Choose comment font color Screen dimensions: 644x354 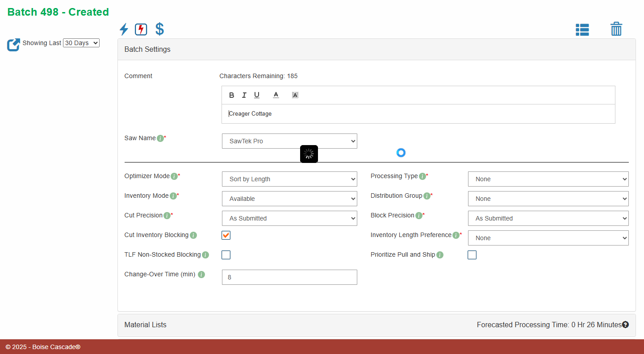pyautogui.click(x=276, y=95)
